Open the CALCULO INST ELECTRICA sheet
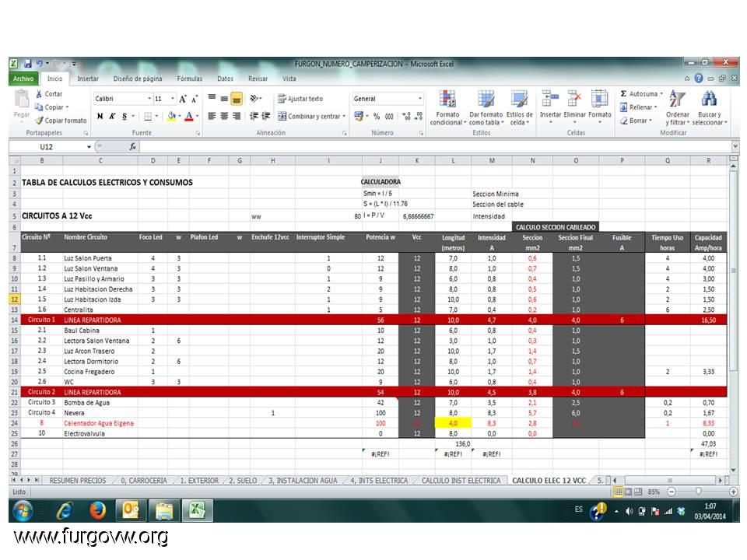This screenshot has width=747, height=560. point(461,481)
